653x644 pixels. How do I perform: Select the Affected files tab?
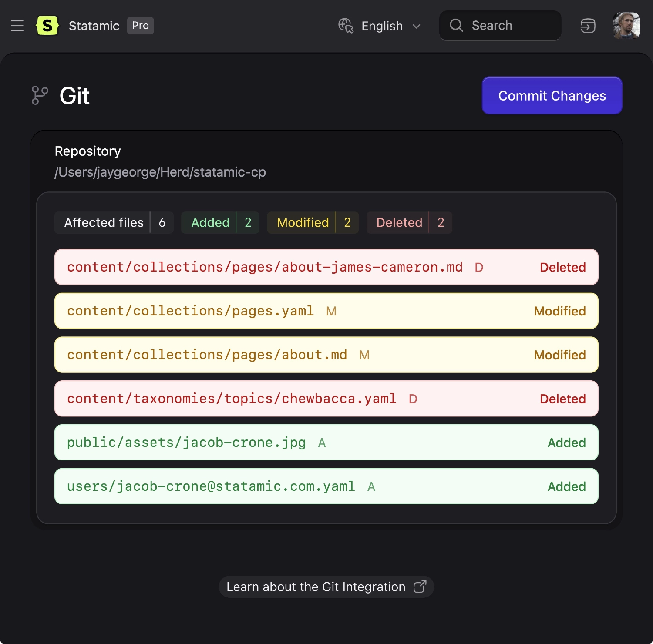(113, 222)
